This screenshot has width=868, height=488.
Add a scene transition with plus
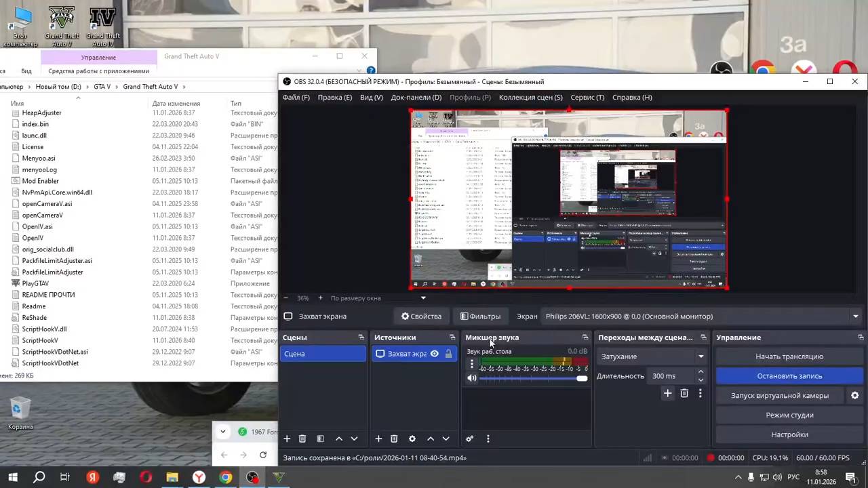[x=667, y=393]
